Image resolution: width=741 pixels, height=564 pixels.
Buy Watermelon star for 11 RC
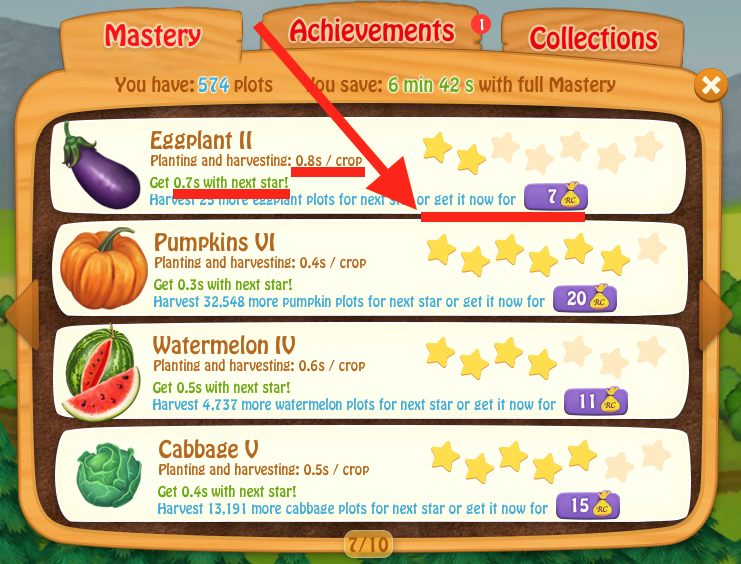click(595, 402)
